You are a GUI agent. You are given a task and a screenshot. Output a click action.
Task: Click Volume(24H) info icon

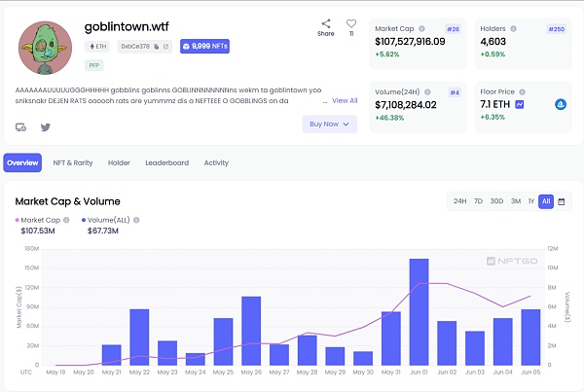pyautogui.click(x=427, y=92)
